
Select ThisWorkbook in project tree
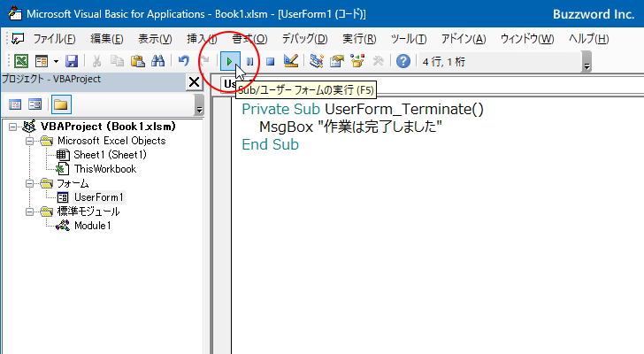(x=105, y=169)
